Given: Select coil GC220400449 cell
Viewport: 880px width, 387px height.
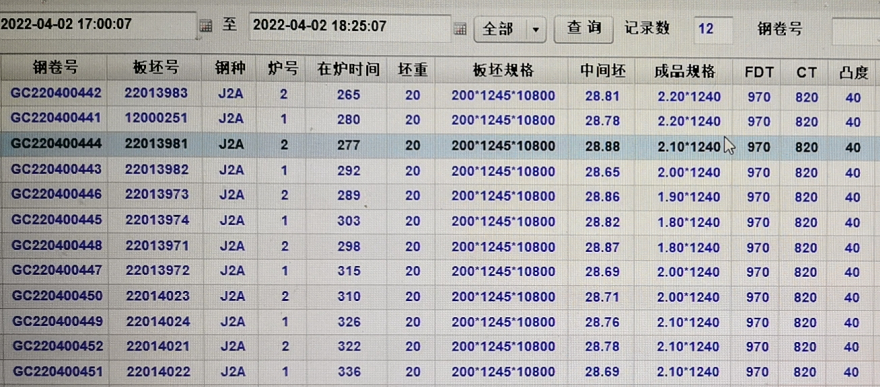Looking at the screenshot, I should [x=57, y=321].
